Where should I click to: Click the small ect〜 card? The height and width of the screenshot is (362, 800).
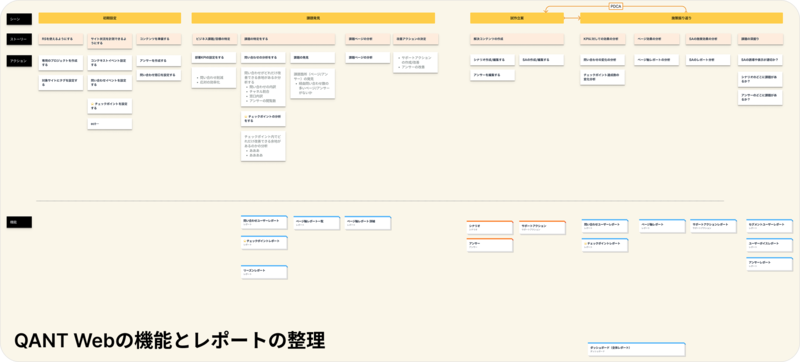click(110, 124)
